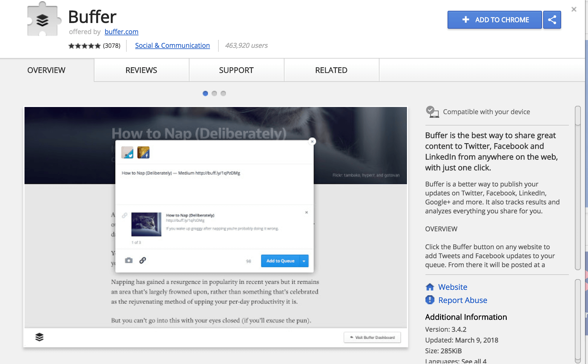Open the Add to Queue dropdown arrow
Image resolution: width=588 pixels, height=364 pixels.
coord(304,261)
